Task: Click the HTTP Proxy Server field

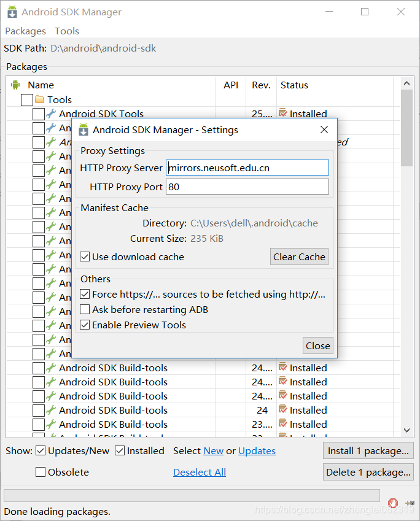Action: [x=247, y=168]
